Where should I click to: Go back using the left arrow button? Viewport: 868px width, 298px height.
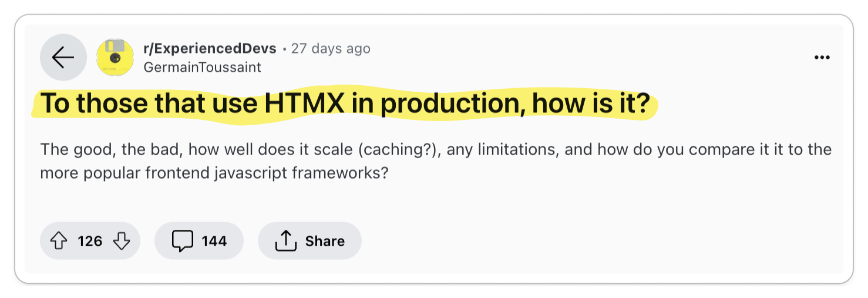(63, 58)
